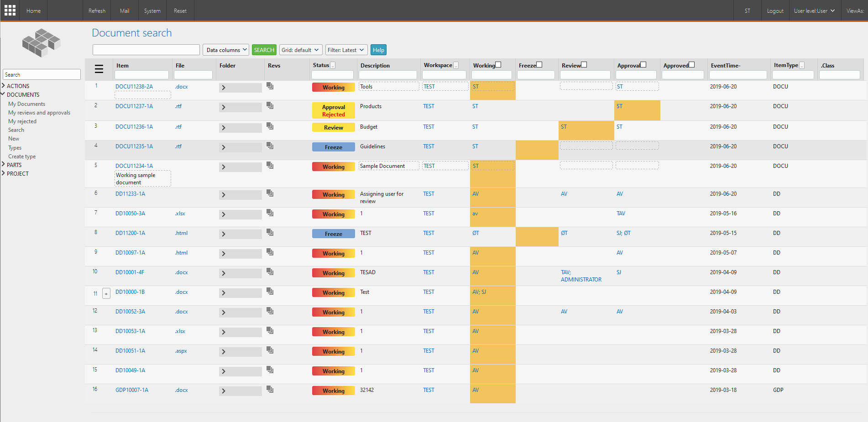Toggle the Review column checkbox
868x422 pixels.
pos(584,65)
